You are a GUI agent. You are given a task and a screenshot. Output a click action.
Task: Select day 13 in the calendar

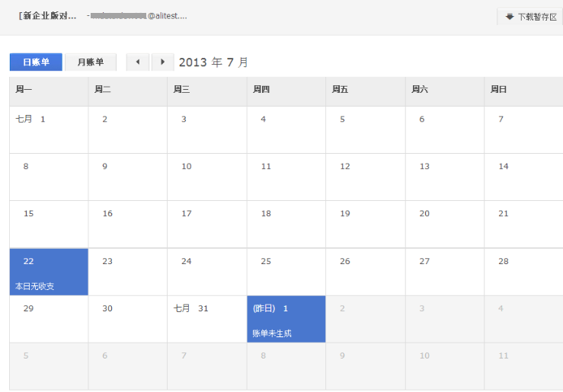click(x=445, y=177)
